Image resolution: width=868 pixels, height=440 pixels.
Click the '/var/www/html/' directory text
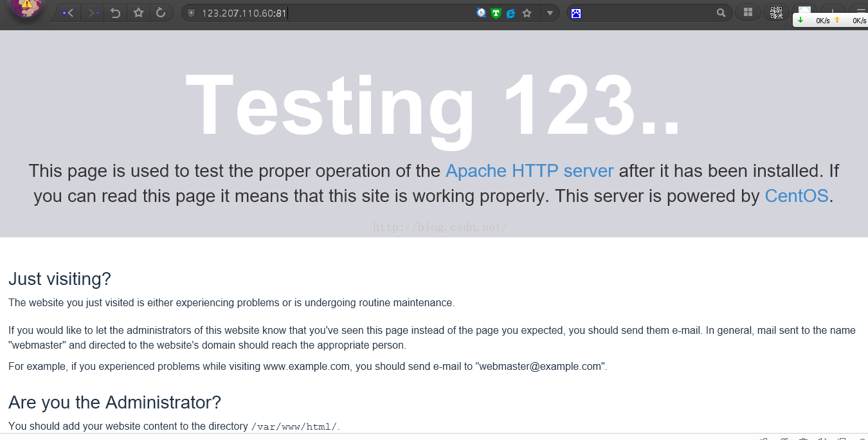(294, 426)
